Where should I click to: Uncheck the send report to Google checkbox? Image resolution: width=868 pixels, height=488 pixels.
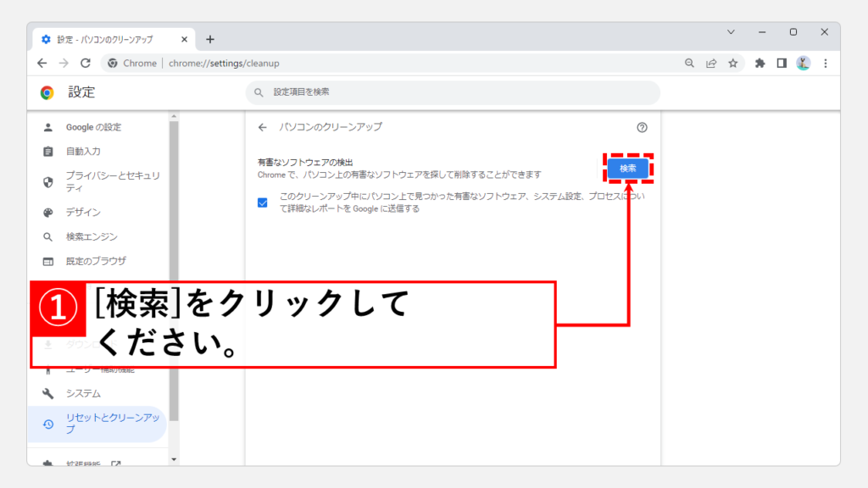(x=263, y=202)
